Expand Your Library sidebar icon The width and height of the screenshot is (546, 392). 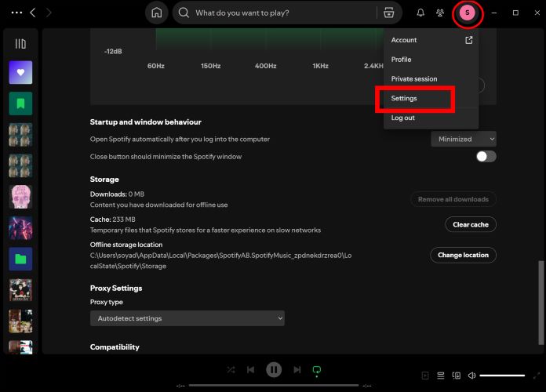20,44
